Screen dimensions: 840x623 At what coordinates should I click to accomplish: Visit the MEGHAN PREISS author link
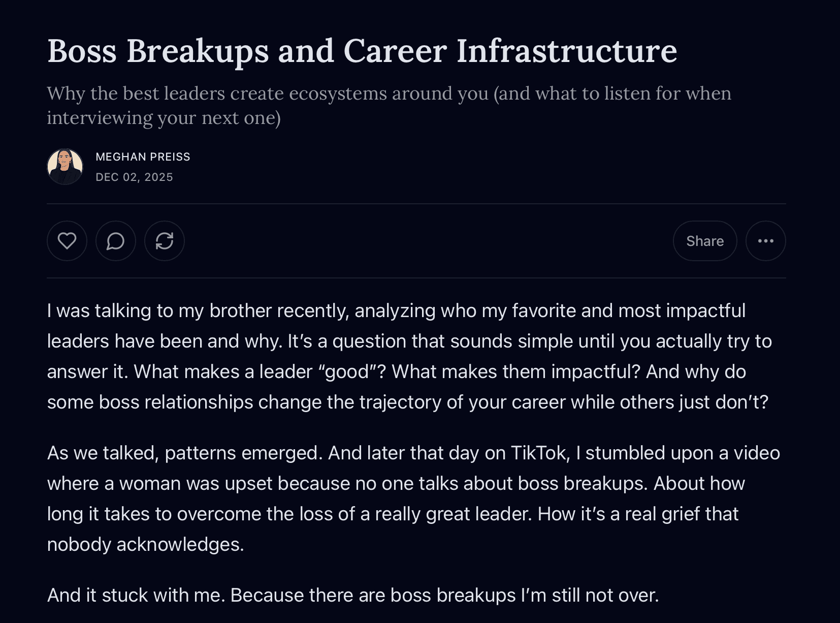pos(143,157)
